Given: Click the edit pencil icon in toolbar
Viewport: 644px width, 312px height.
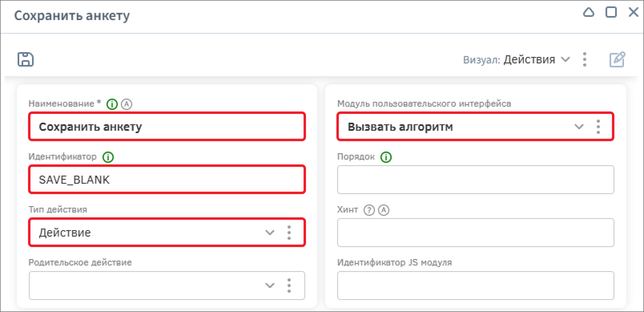Looking at the screenshot, I should tap(617, 59).
